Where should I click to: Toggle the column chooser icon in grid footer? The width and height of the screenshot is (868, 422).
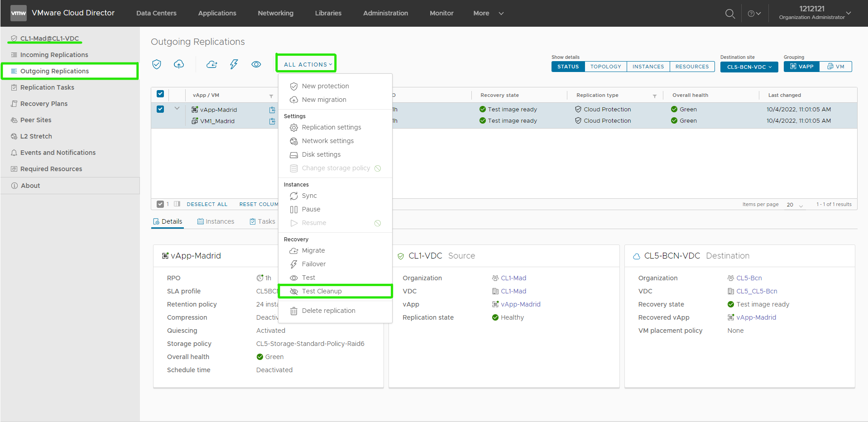click(x=177, y=204)
